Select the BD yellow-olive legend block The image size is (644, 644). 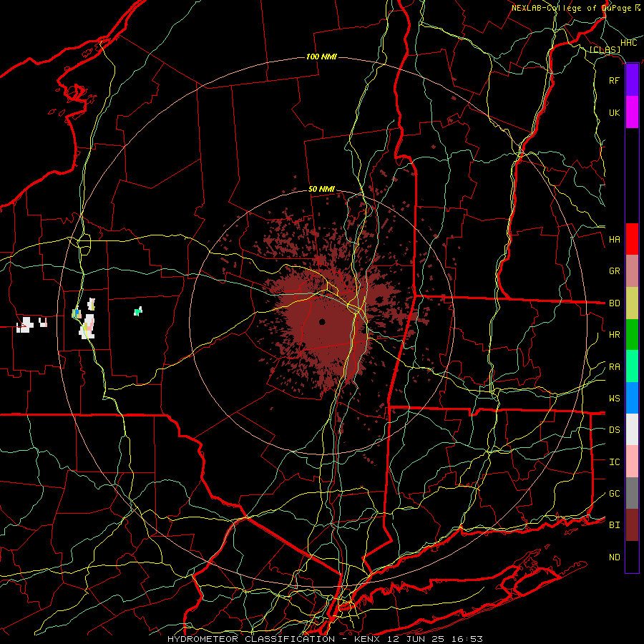(632, 303)
